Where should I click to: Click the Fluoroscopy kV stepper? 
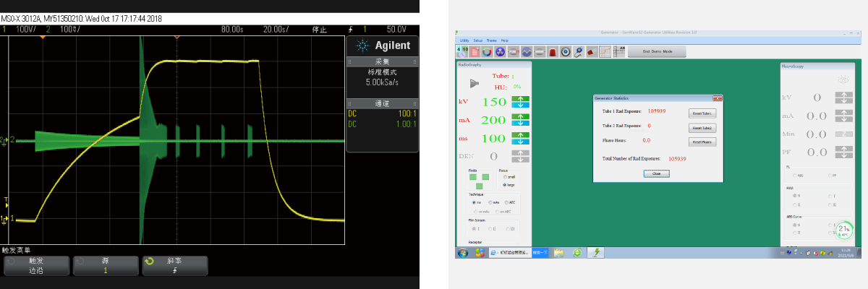point(843,98)
